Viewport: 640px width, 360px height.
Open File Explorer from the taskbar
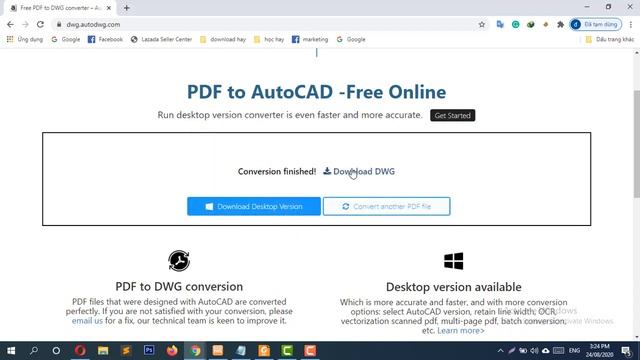click(x=103, y=351)
